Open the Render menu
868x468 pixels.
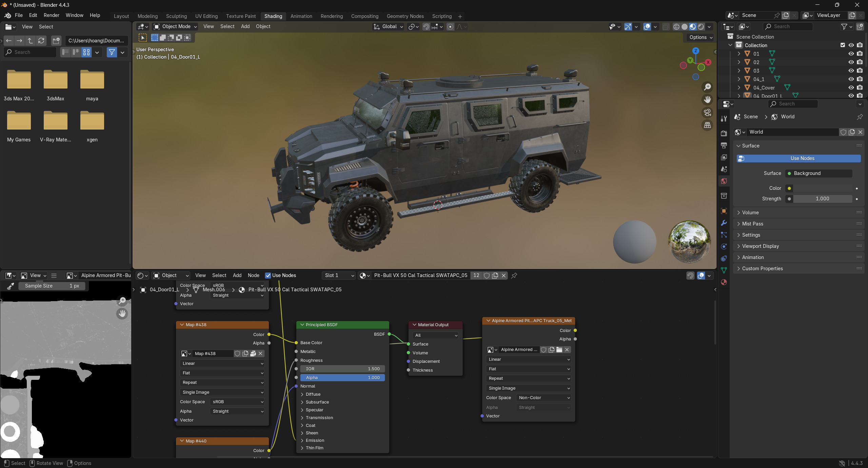51,16
